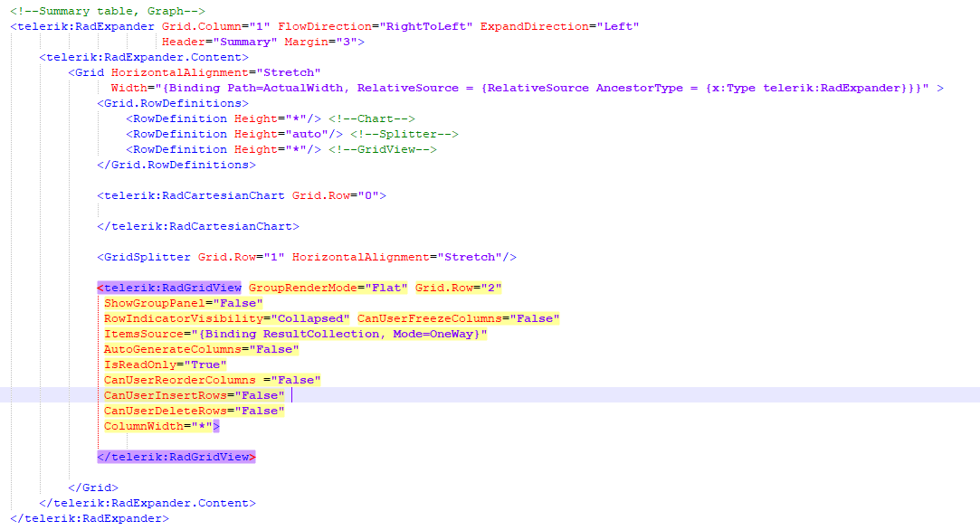The width and height of the screenshot is (980, 530).
Task: Click the closing Grid tag
Action: point(93,487)
